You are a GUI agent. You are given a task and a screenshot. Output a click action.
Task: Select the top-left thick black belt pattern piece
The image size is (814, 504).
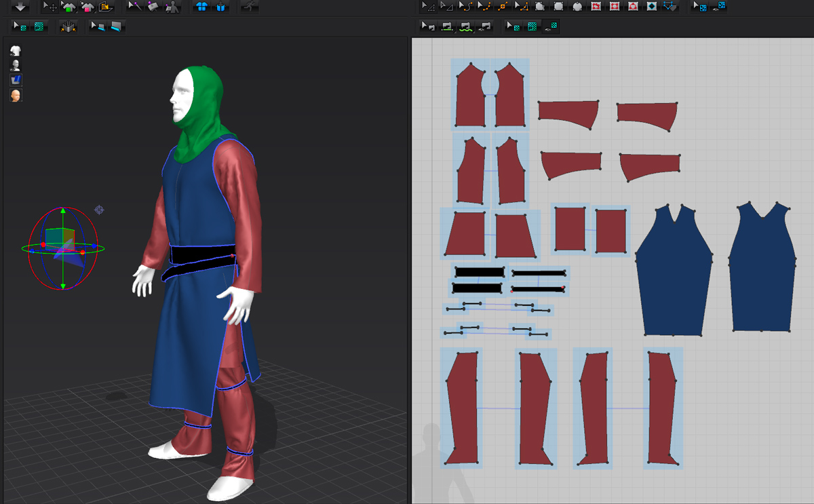coord(479,272)
